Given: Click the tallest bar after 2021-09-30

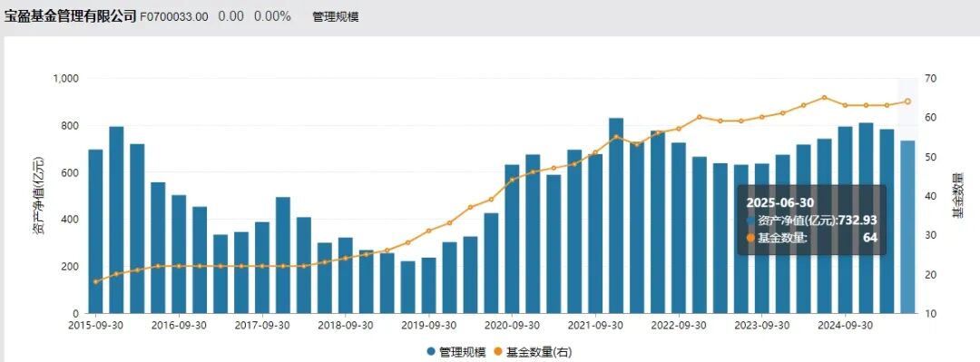Looking at the screenshot, I should [x=616, y=216].
